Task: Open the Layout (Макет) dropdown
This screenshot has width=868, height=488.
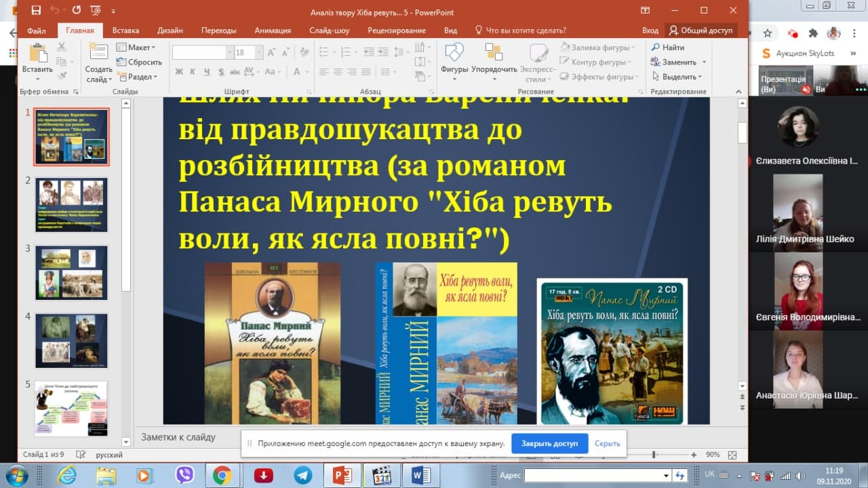Action: tap(136, 48)
